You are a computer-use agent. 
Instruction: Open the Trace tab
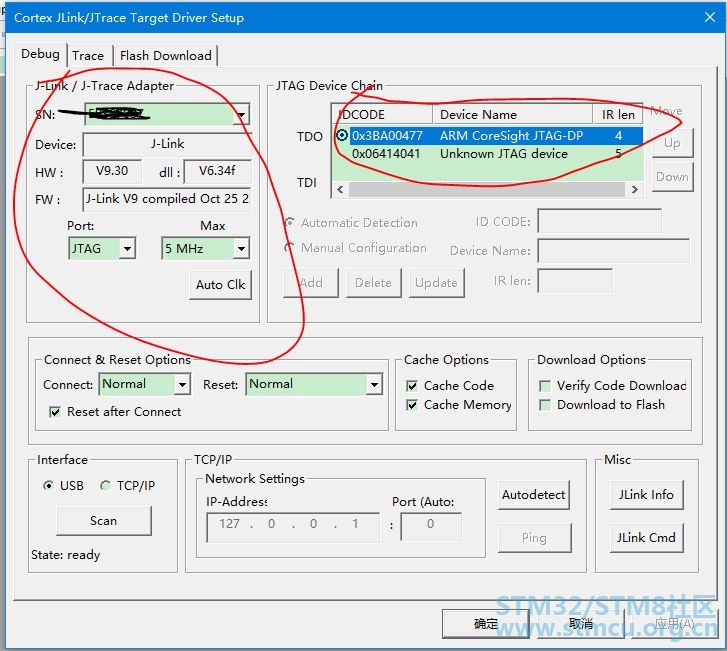pos(88,56)
